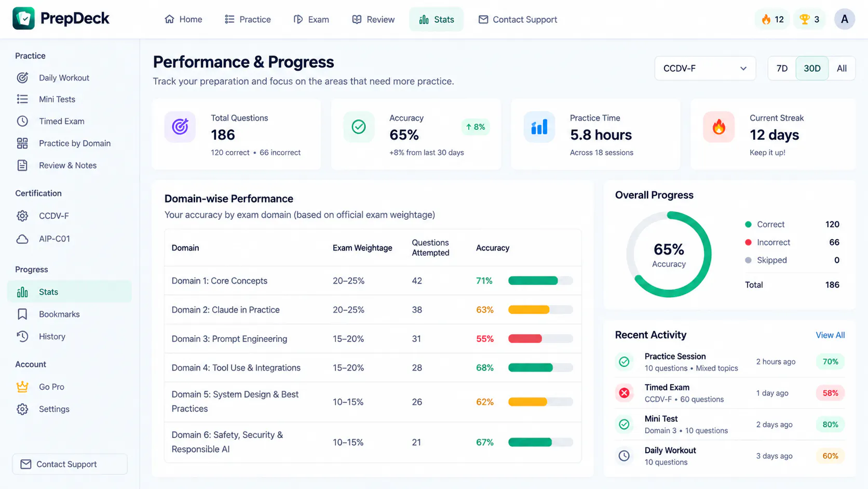Viewport: 868px width, 489px height.
Task: Click the 70% Practice Session score badge
Action: [830, 362]
